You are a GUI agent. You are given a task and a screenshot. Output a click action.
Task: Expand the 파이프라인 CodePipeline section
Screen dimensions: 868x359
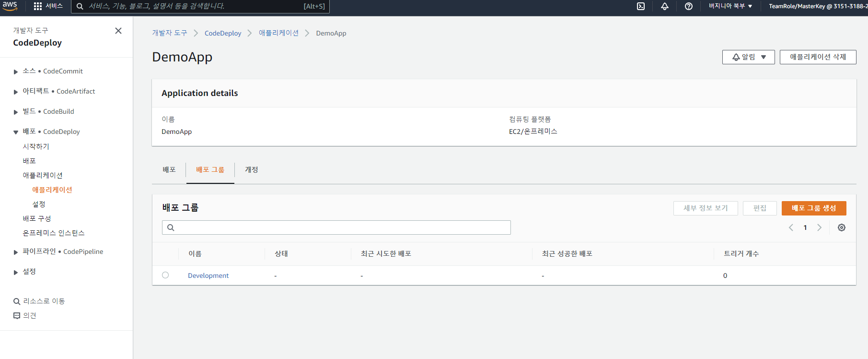pyautogui.click(x=16, y=252)
